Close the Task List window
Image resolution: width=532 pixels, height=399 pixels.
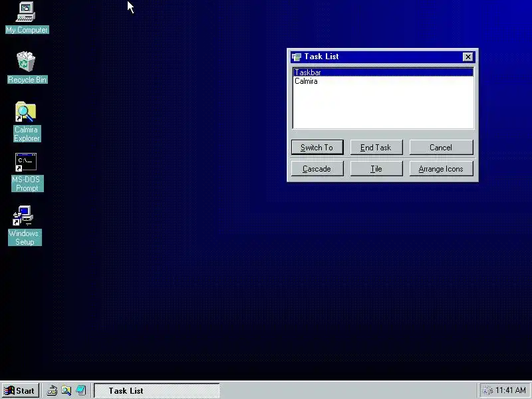coord(468,57)
